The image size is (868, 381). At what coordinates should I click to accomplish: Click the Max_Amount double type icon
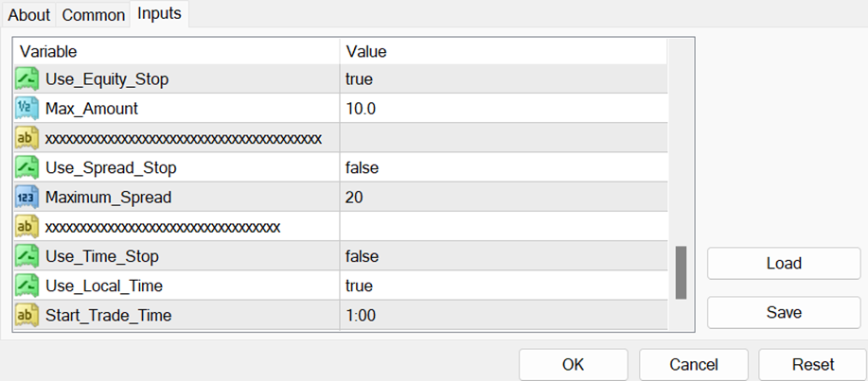(x=27, y=109)
